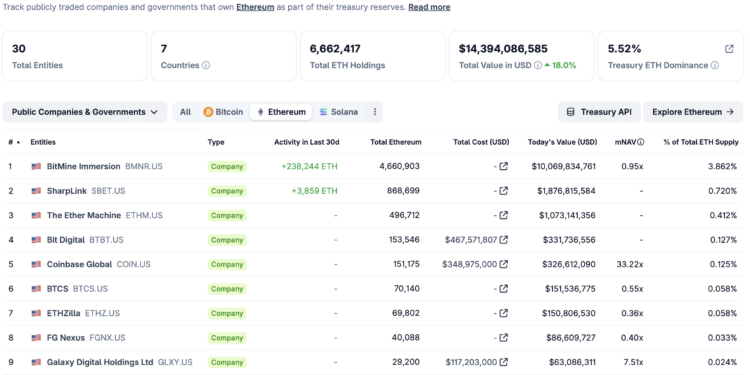Open SharpLink total cost external link icon
750x375 pixels.
tap(503, 191)
